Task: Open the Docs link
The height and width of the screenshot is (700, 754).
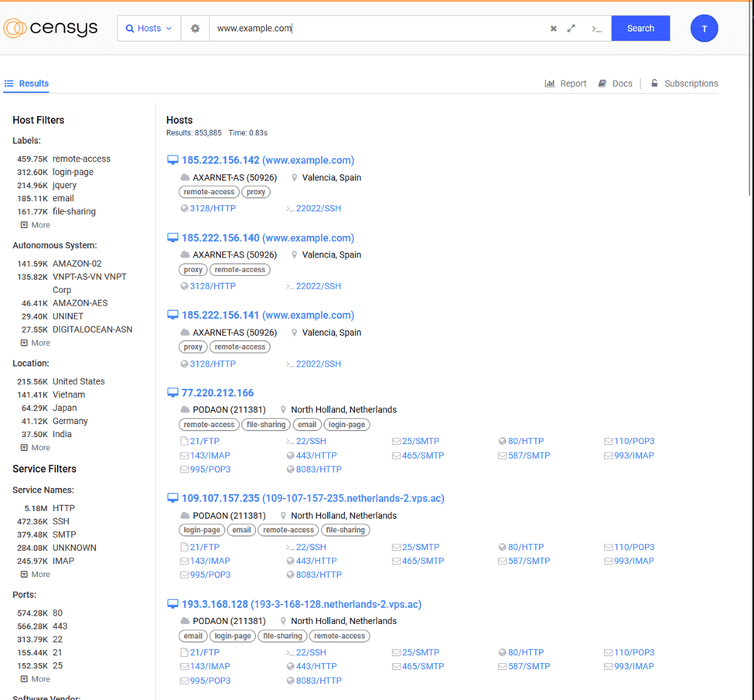Action: click(615, 84)
